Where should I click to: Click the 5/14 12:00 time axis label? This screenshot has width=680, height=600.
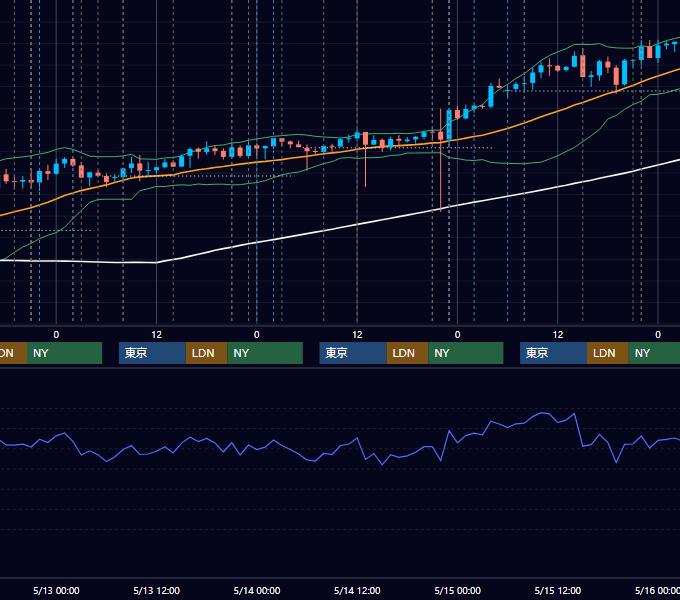pos(357,590)
